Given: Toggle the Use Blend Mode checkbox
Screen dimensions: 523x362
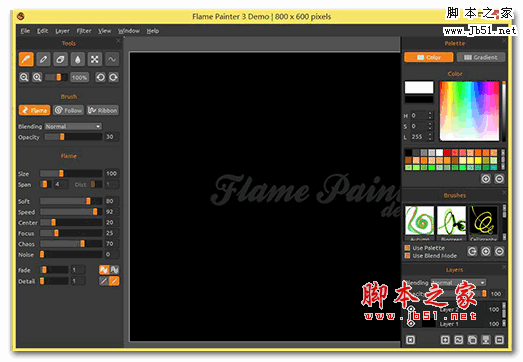Looking at the screenshot, I should [407, 256].
